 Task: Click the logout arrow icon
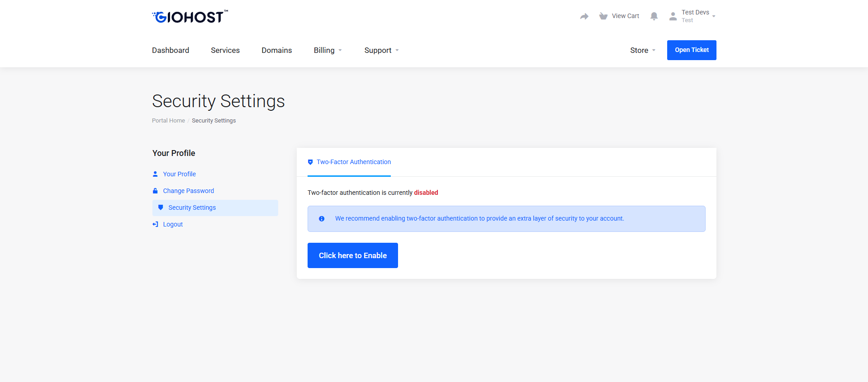click(x=155, y=224)
